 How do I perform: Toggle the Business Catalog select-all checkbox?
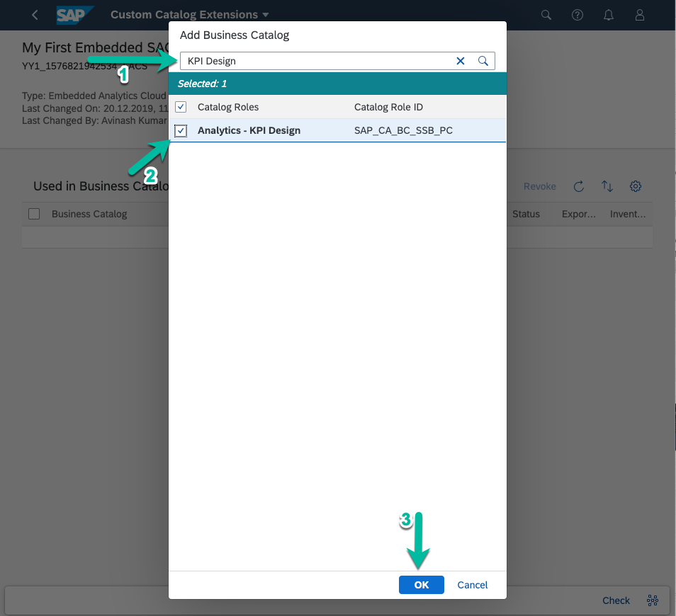pos(34,214)
